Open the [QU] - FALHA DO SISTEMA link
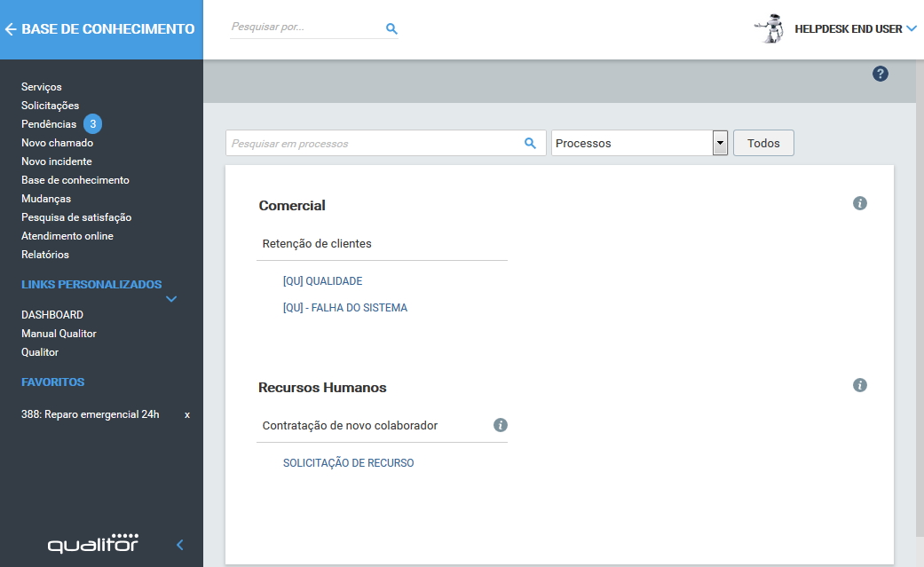The width and height of the screenshot is (924, 567). click(x=344, y=308)
